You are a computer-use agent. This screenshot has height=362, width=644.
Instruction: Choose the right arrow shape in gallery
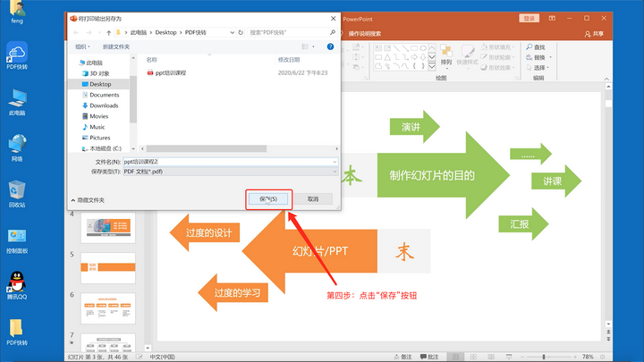point(414,57)
